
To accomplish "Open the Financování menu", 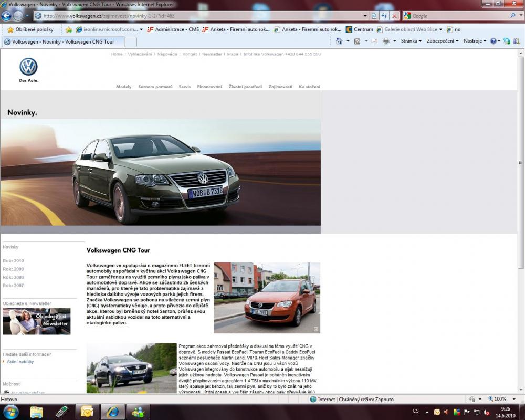I will click(209, 87).
